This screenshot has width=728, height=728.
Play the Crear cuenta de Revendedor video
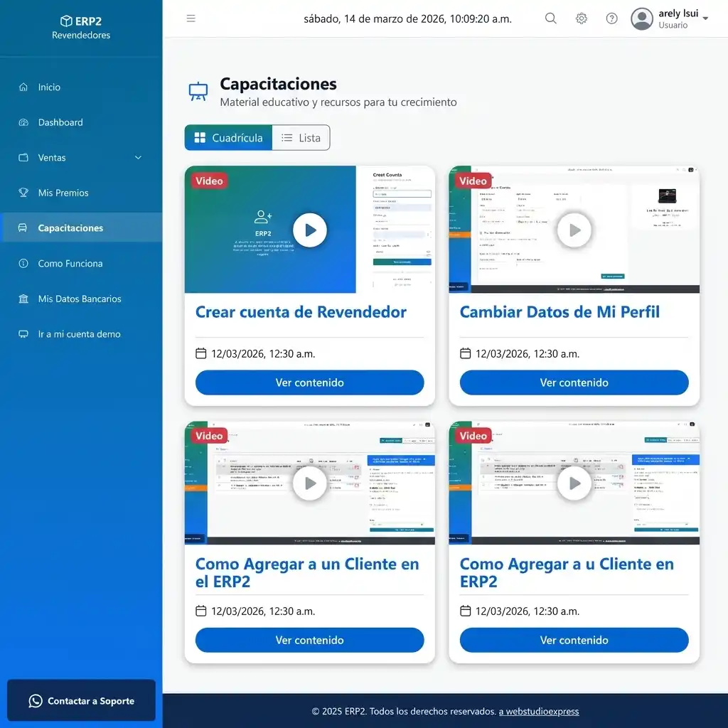309,230
